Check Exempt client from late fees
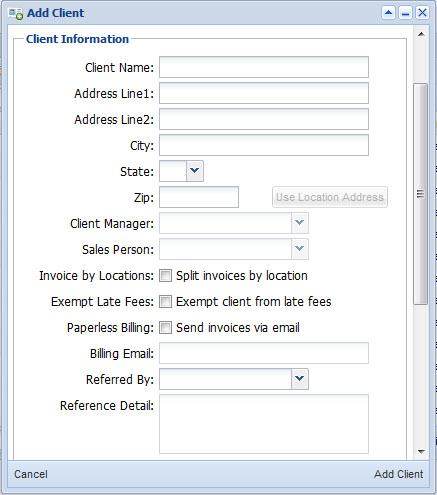The width and height of the screenshot is (437, 495). [165, 302]
